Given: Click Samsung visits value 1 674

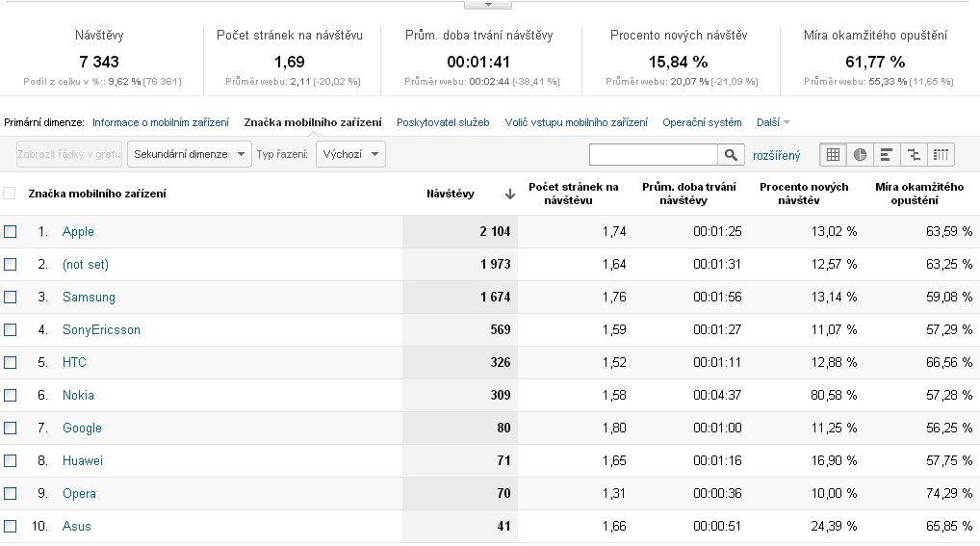Looking at the screenshot, I should [495, 298].
